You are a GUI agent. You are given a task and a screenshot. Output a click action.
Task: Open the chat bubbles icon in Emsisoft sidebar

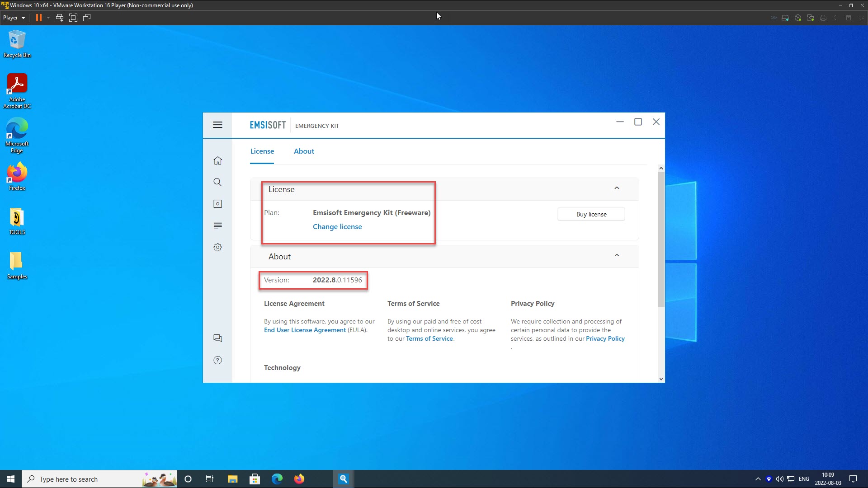click(x=217, y=338)
